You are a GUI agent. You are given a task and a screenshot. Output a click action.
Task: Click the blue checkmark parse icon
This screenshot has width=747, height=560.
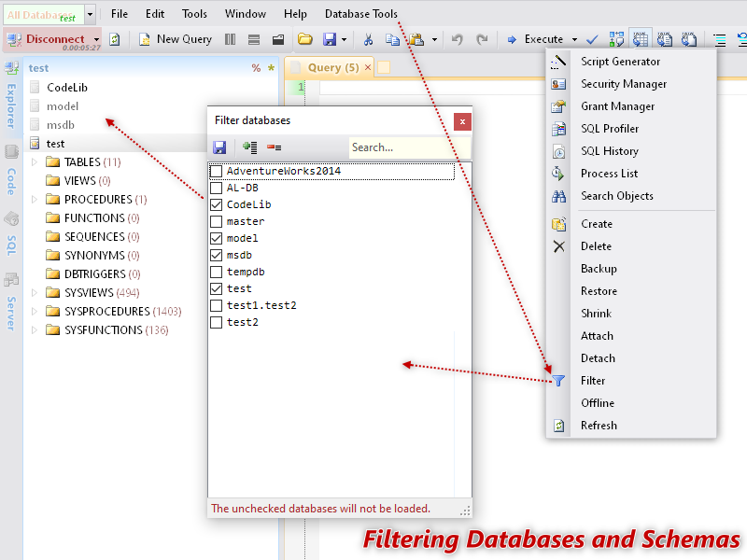click(592, 39)
